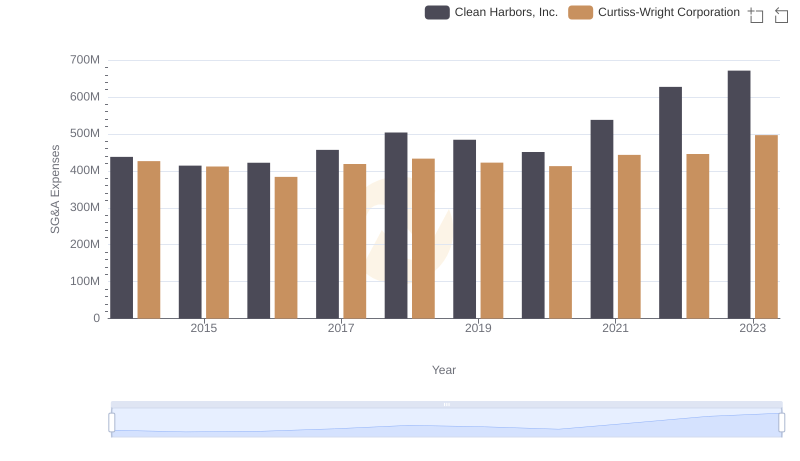Click the Clean Harbors bar for 2019

pyautogui.click(x=464, y=229)
